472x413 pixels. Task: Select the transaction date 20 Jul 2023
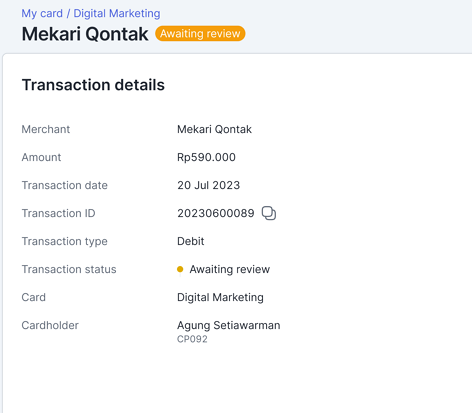click(209, 185)
